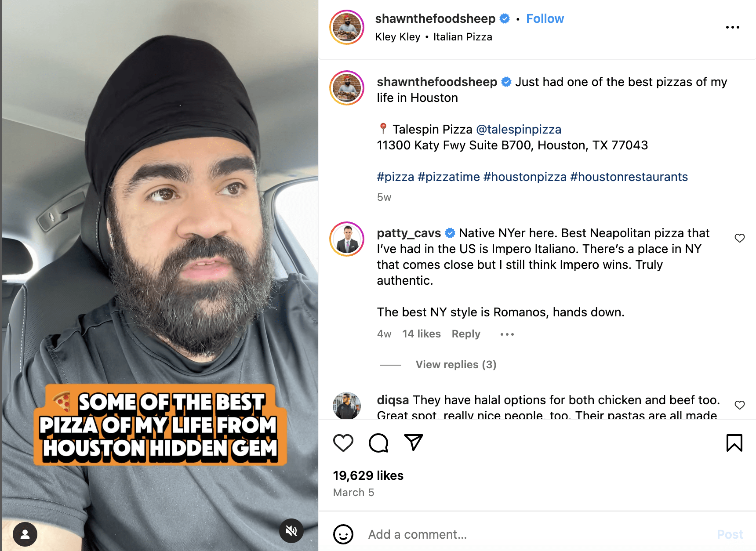Focus the Add a comment field
The width and height of the screenshot is (756, 551).
pyautogui.click(x=536, y=534)
